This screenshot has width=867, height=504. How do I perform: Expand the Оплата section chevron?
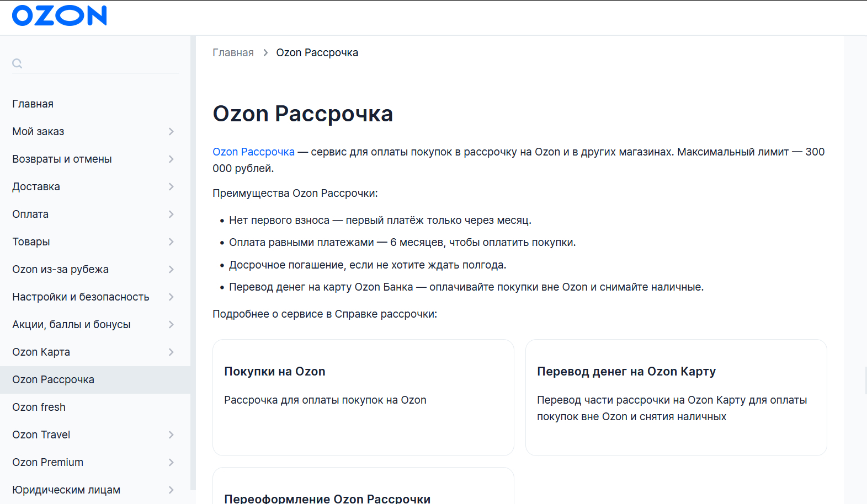pos(171,215)
